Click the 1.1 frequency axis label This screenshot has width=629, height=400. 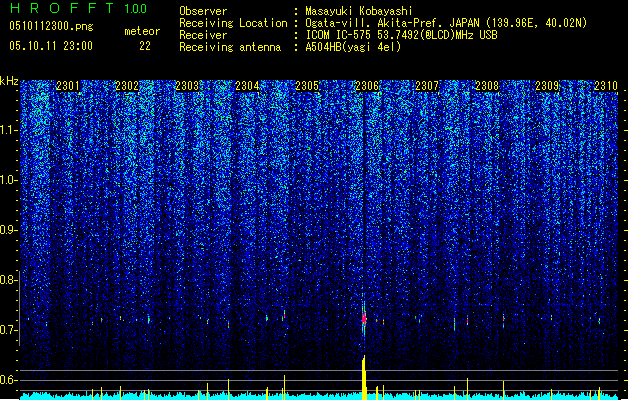(8, 130)
